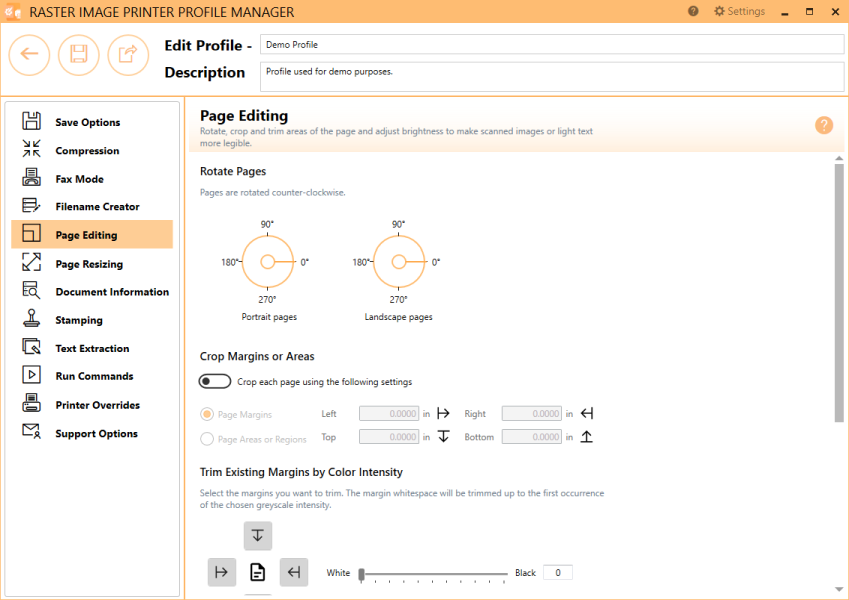Enable the crop each page toggle
The height and width of the screenshot is (600, 849).
(215, 381)
